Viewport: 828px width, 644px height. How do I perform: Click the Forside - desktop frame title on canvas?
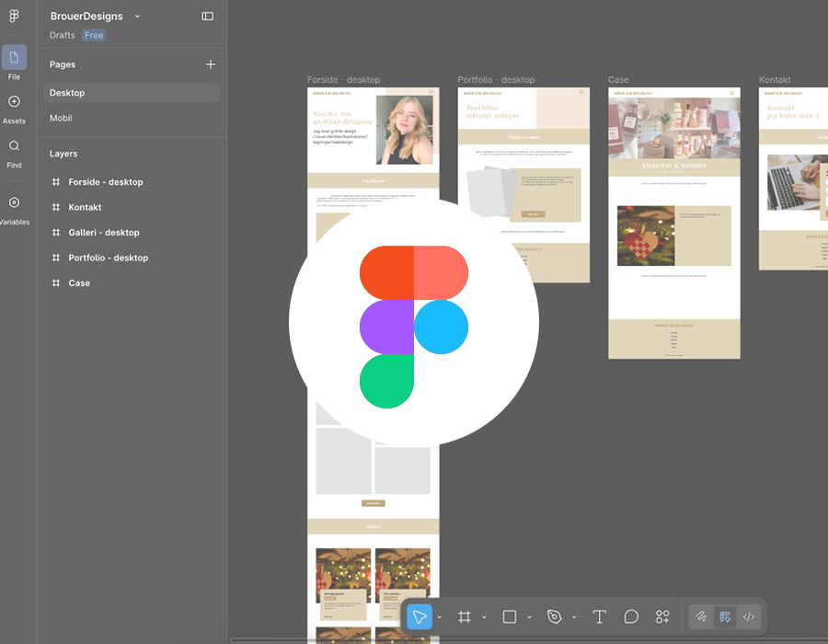pos(344,80)
